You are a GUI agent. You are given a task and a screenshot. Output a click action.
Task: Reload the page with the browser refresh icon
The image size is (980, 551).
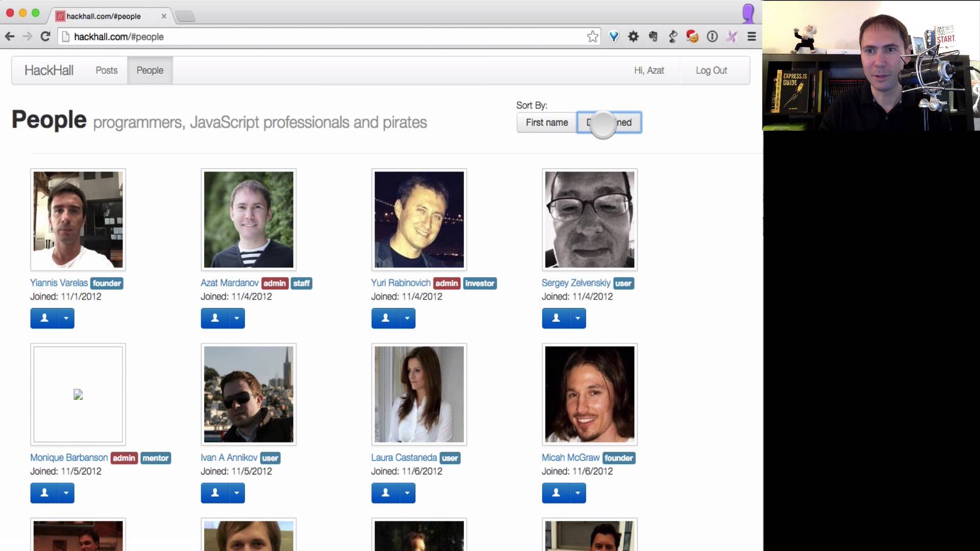[x=45, y=37]
